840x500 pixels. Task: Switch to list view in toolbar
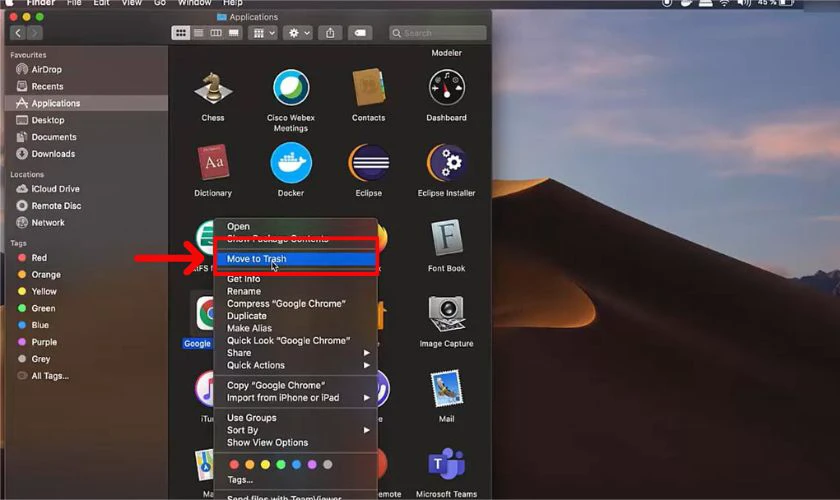pyautogui.click(x=198, y=33)
